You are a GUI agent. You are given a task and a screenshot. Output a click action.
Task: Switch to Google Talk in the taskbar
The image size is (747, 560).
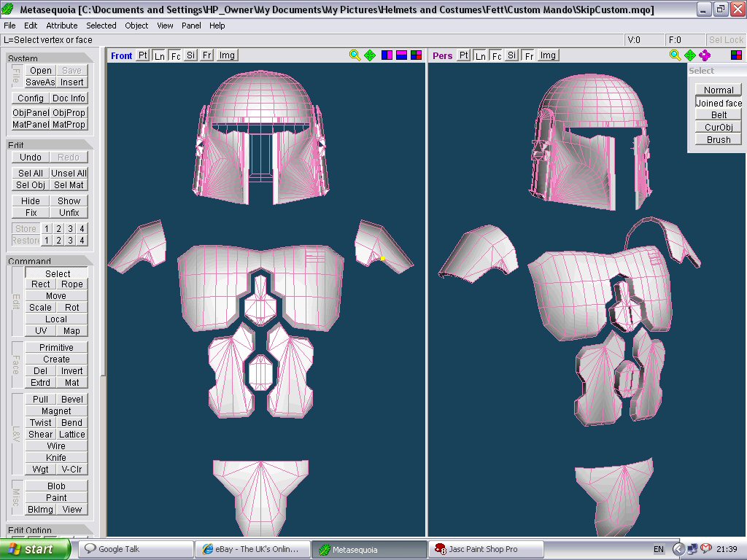pyautogui.click(x=136, y=549)
